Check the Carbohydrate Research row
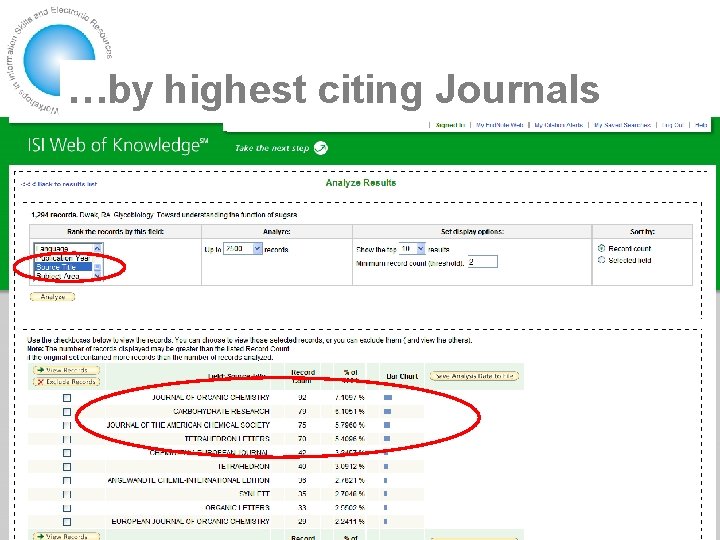This screenshot has width=720, height=540. click(67, 412)
